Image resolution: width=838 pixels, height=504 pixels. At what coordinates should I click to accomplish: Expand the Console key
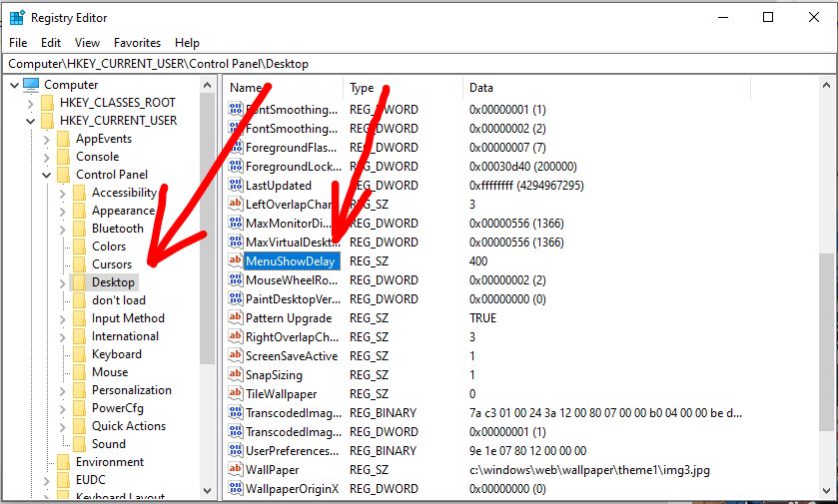click(47, 158)
